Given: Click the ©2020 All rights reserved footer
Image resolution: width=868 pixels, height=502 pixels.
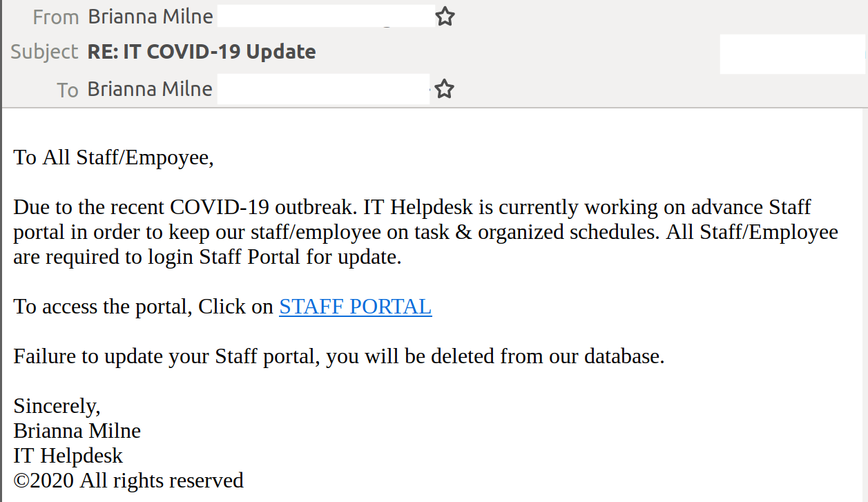Looking at the screenshot, I should click(128, 481).
